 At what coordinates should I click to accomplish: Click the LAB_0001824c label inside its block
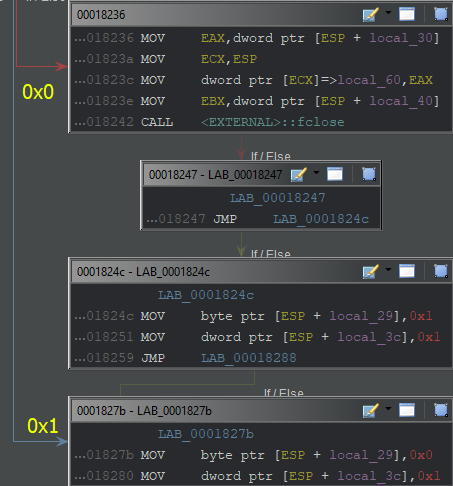pos(206,295)
